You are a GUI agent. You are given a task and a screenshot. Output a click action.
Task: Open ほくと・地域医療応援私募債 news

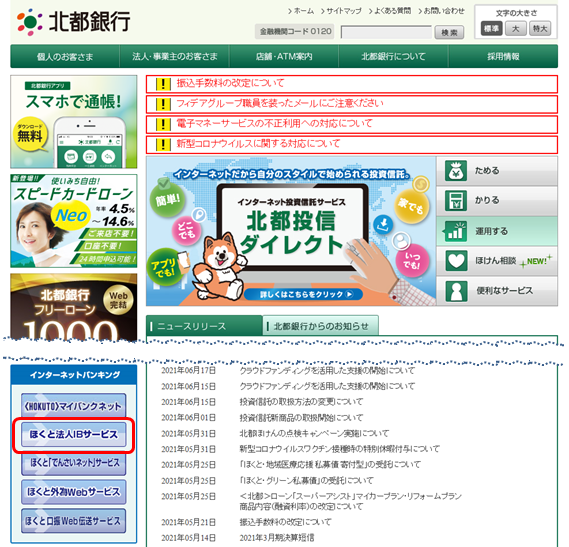click(330, 465)
